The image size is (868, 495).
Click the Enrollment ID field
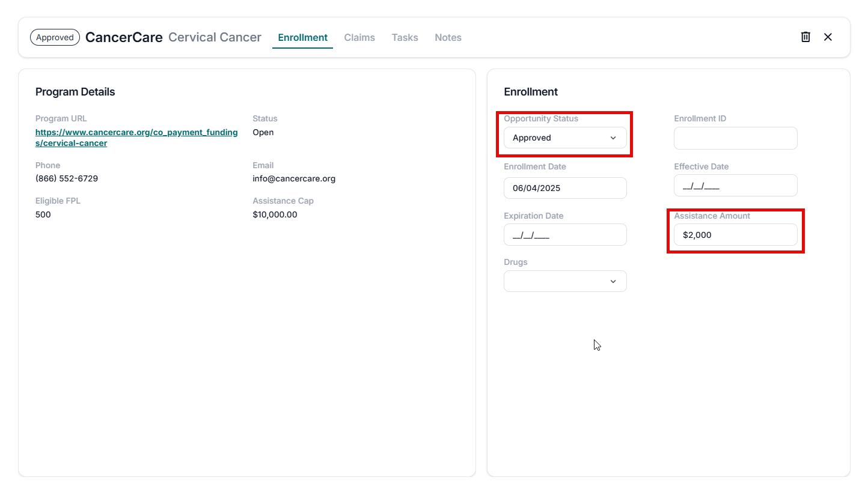coord(735,138)
